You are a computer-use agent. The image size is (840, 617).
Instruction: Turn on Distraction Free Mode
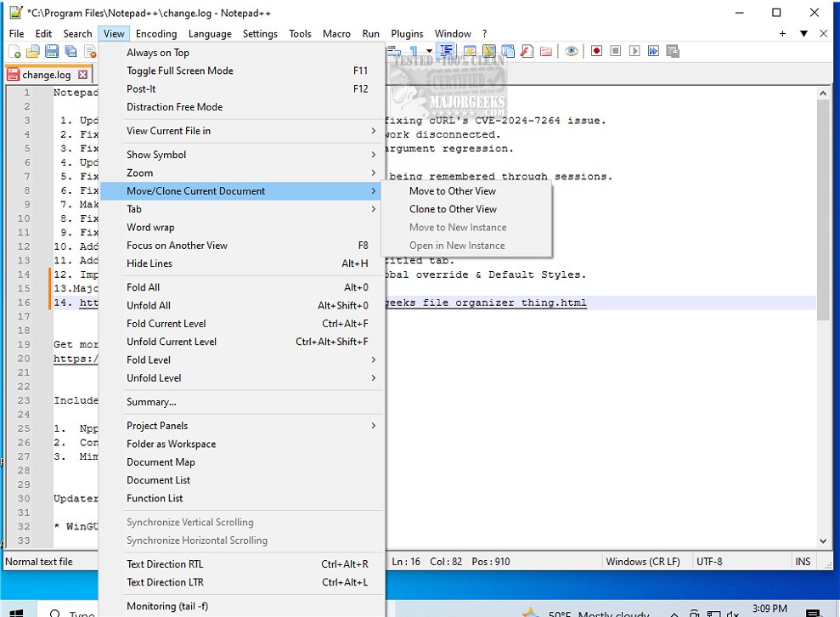(x=174, y=107)
